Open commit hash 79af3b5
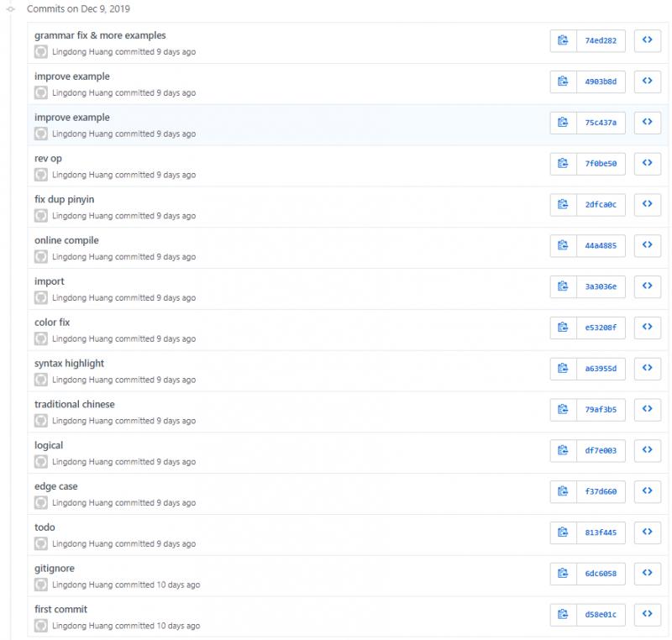672x640 pixels. click(601, 410)
